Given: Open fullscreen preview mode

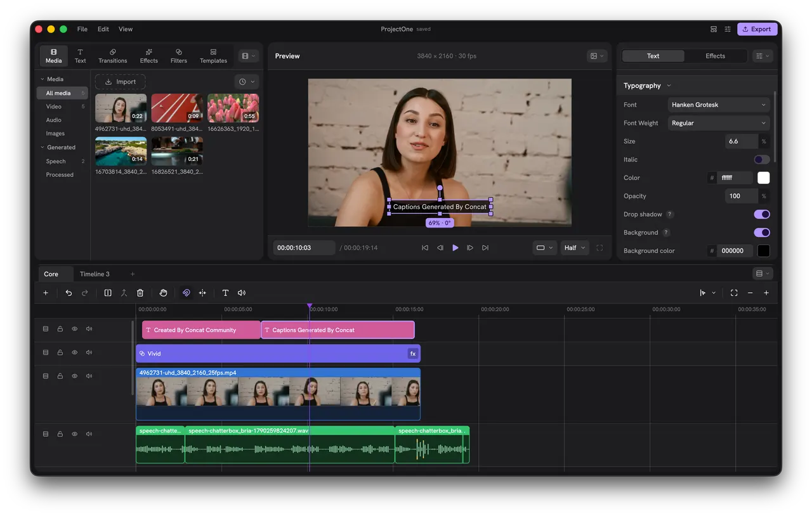Looking at the screenshot, I should [599, 248].
